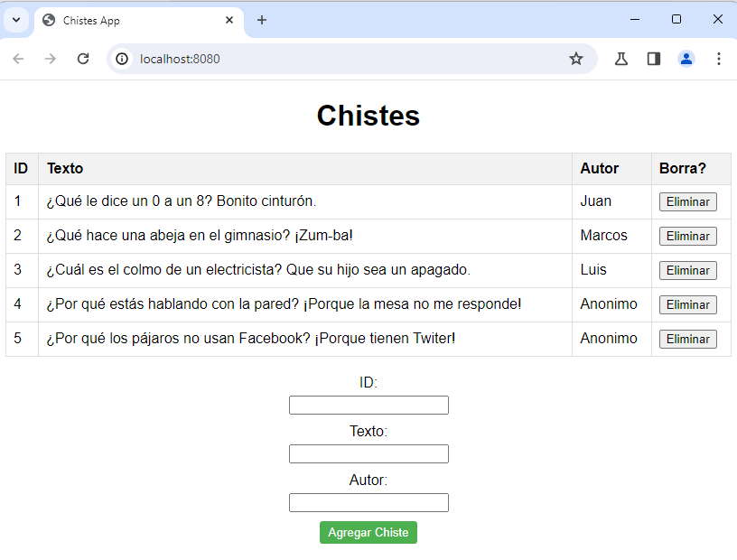View site information icon
The image size is (737, 560).
point(122,59)
